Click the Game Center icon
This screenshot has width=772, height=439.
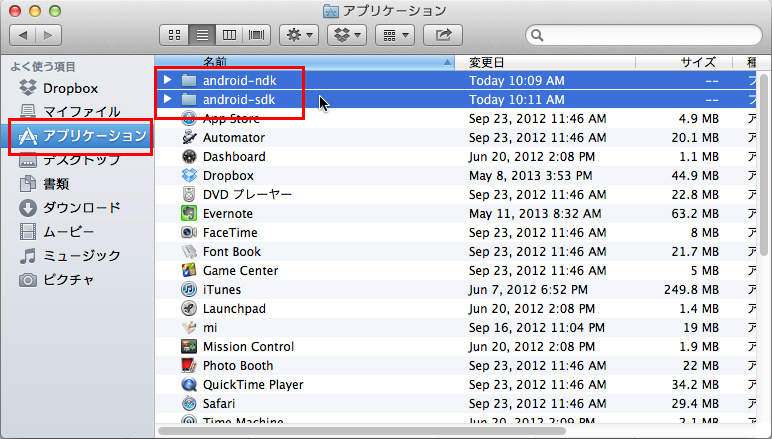click(189, 270)
